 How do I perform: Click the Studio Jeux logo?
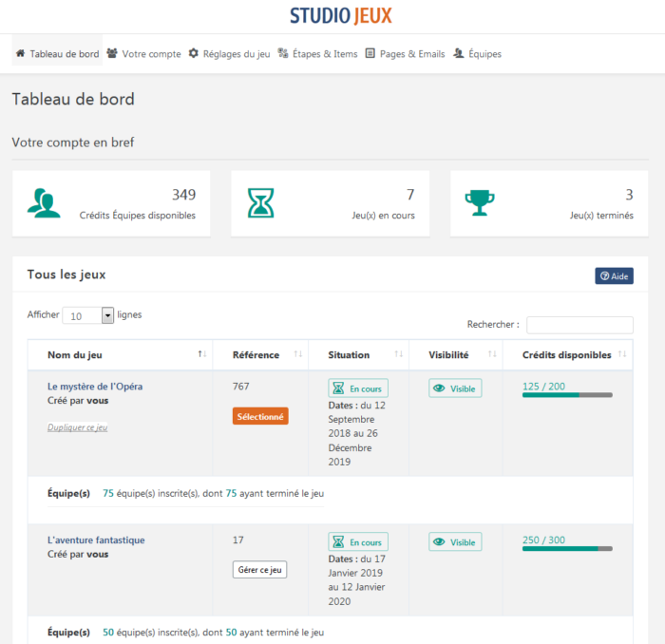pyautogui.click(x=340, y=16)
